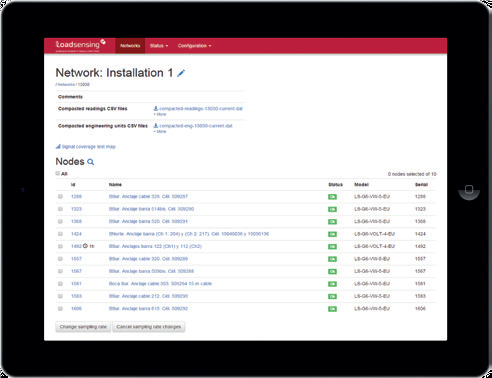The width and height of the screenshot is (492, 378).
Task: Click download icon for compacted readings file
Action: click(155, 108)
